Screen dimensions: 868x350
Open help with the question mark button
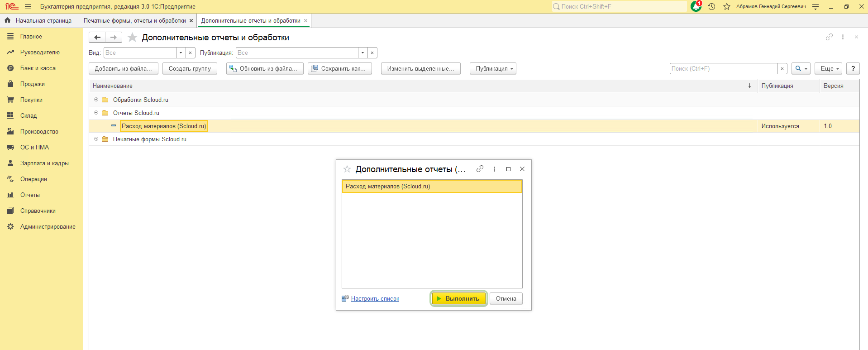(853, 69)
